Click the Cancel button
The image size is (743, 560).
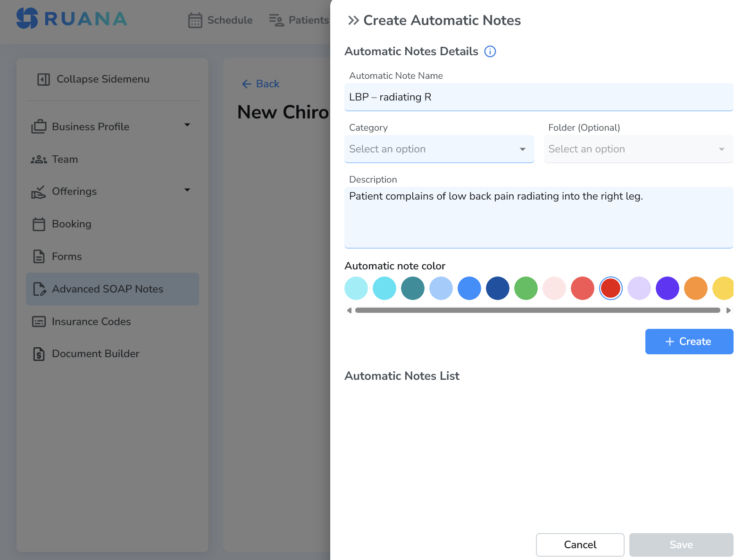tap(580, 545)
